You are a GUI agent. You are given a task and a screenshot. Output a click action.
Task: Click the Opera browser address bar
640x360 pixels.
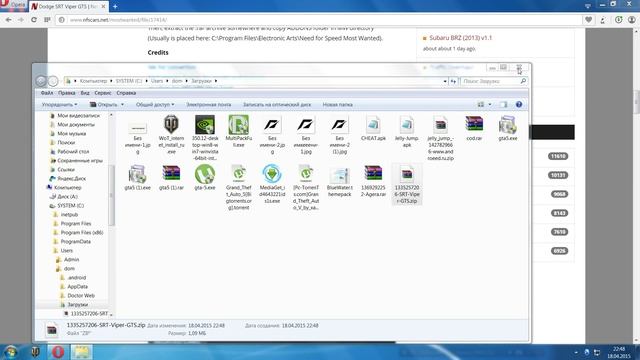pos(318,20)
